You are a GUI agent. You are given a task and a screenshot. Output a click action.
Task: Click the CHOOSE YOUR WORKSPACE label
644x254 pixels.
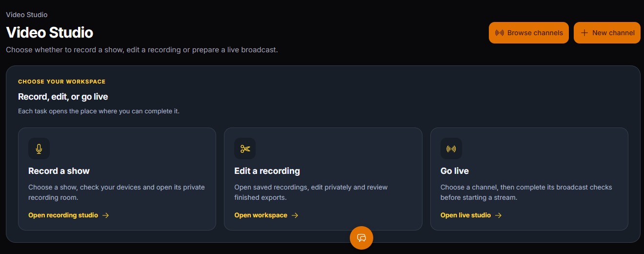click(x=62, y=82)
